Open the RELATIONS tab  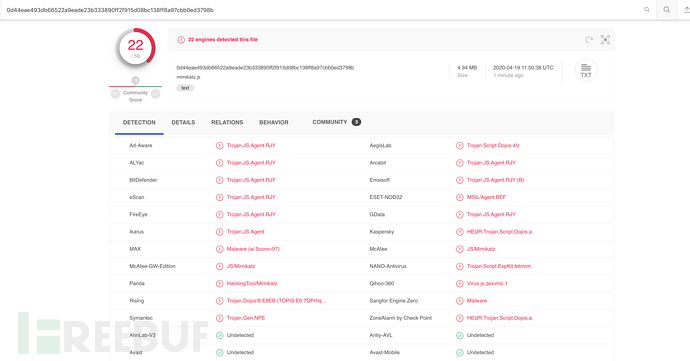227,122
